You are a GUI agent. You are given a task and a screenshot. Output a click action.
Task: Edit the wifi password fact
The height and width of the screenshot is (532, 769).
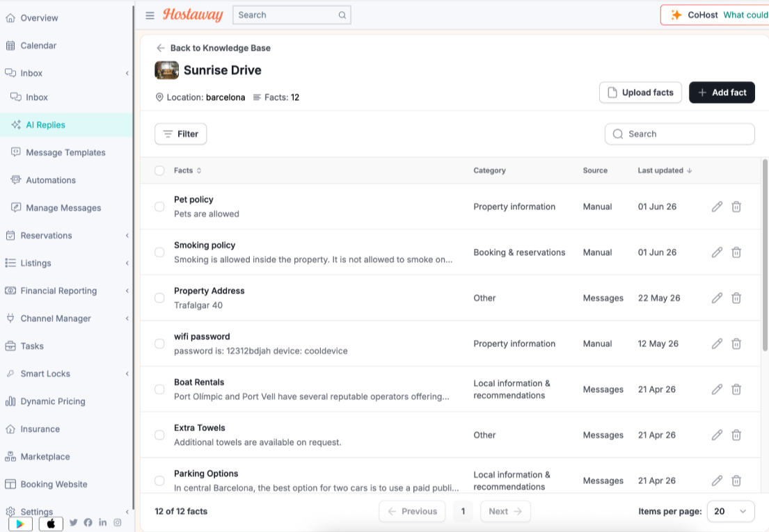point(717,344)
